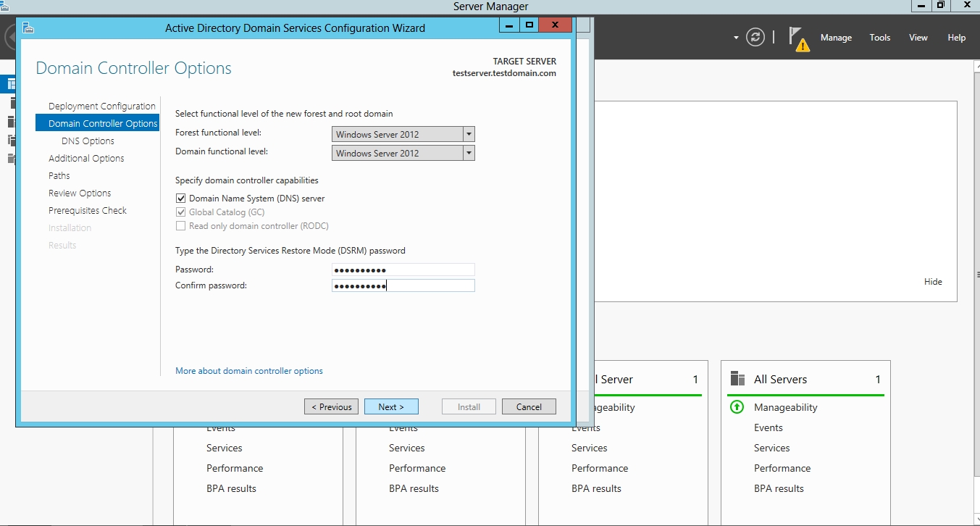The height and width of the screenshot is (526, 980).
Task: Open More about domain controller options link
Action: (x=249, y=371)
